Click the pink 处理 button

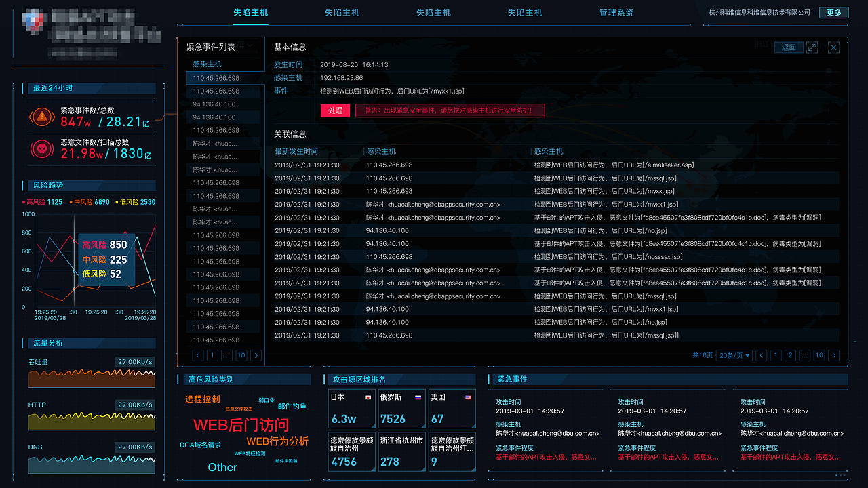click(334, 110)
